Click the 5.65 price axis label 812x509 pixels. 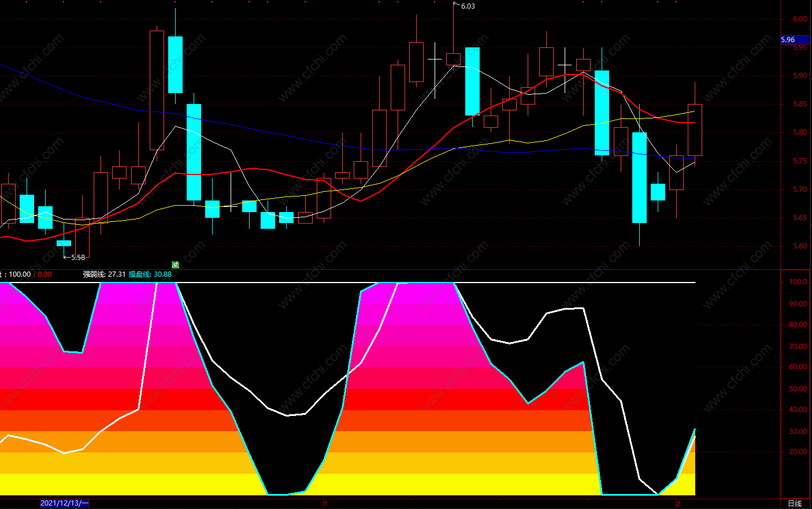tap(800, 218)
